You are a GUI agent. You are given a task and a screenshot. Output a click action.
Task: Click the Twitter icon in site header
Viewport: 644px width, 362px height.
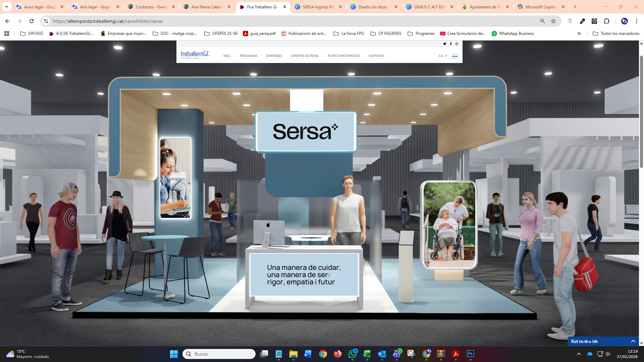click(444, 44)
